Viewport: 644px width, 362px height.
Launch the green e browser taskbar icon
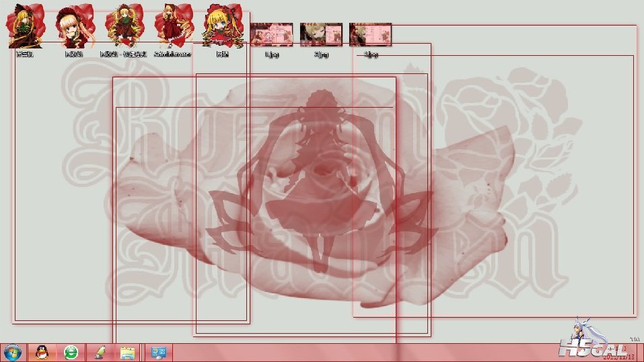pos(71,353)
